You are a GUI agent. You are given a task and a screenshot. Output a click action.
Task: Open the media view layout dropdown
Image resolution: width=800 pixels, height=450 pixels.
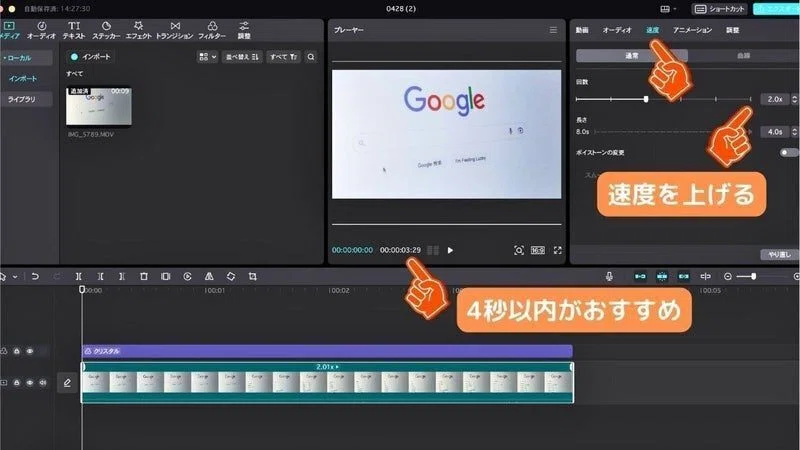click(x=207, y=57)
